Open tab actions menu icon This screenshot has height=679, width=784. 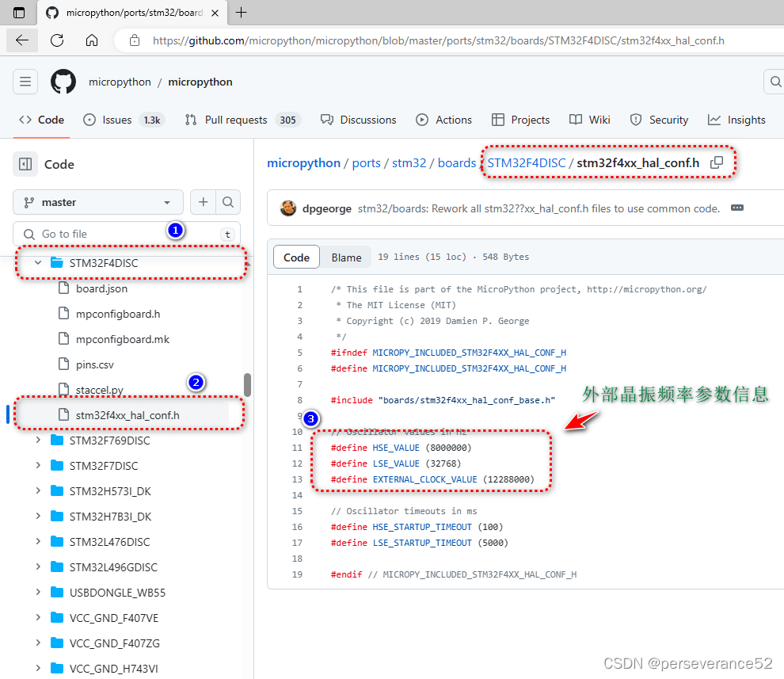pyautogui.click(x=19, y=13)
